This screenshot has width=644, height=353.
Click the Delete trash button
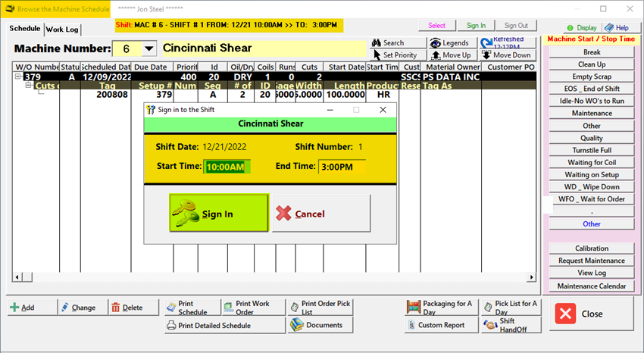click(x=133, y=308)
